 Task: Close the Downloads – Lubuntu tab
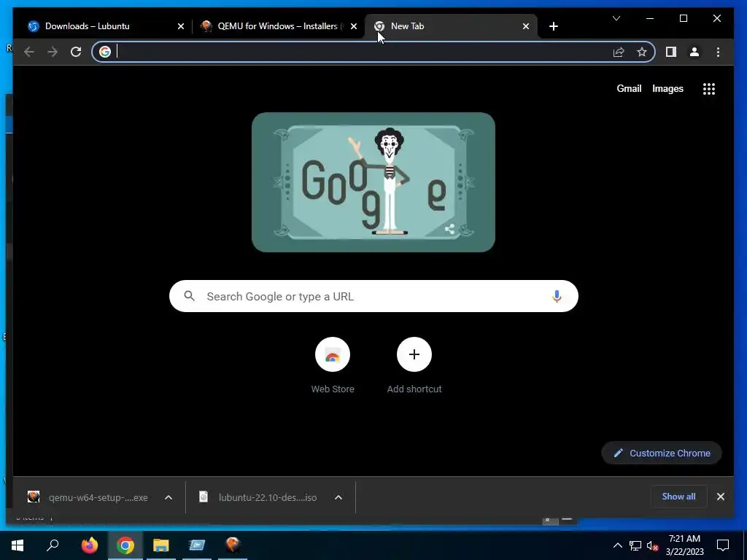[x=181, y=26]
